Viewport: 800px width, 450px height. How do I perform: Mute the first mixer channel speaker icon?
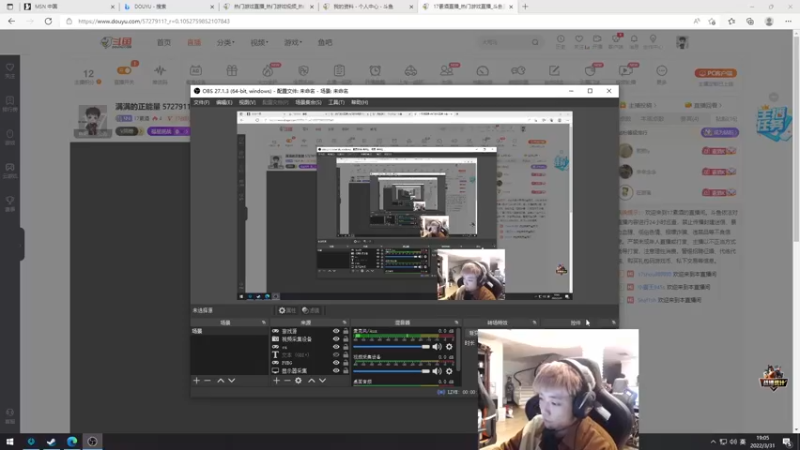(x=437, y=347)
